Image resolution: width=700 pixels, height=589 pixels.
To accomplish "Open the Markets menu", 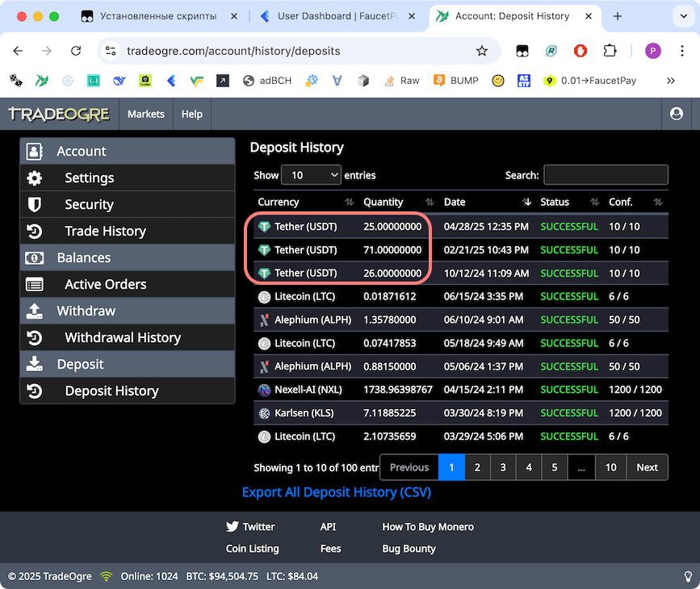I will [x=146, y=115].
